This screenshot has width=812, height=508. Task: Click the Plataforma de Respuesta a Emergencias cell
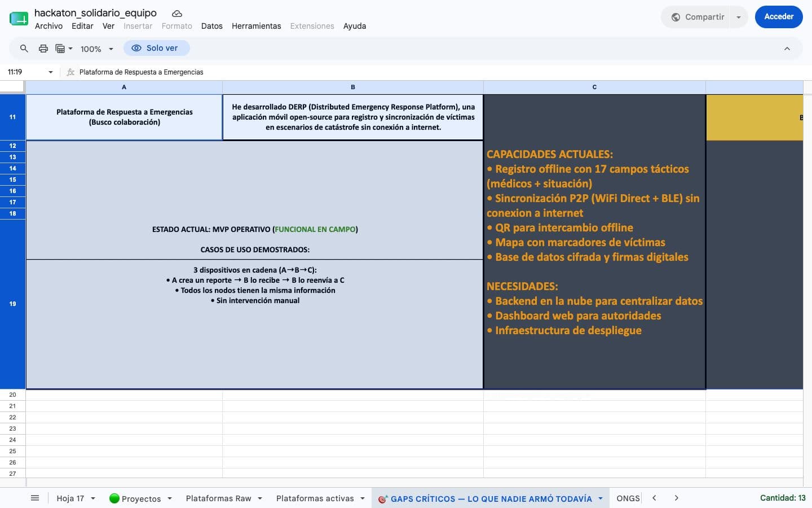tap(124, 117)
